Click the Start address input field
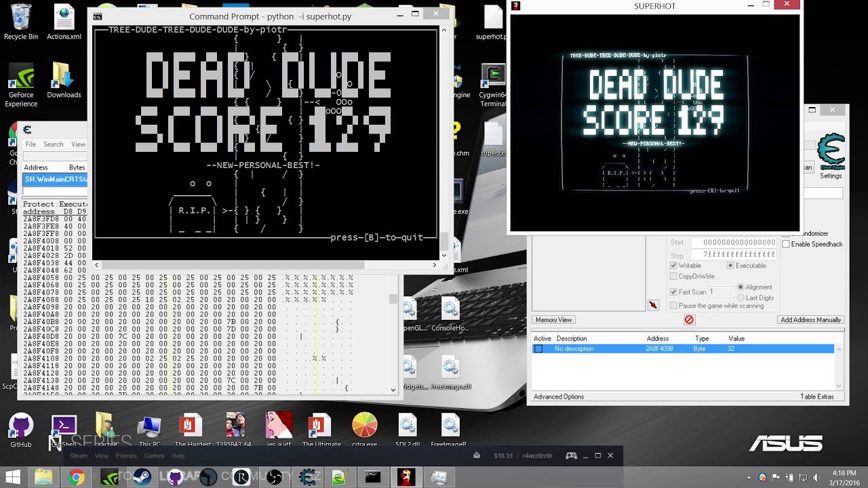The image size is (868, 488). tap(733, 242)
